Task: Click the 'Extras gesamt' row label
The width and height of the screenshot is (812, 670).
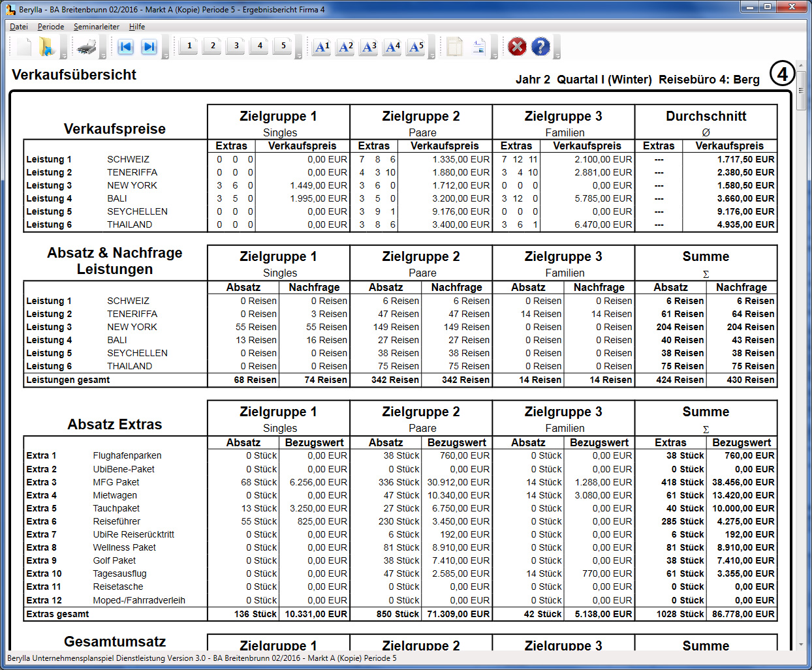Action: tap(57, 614)
